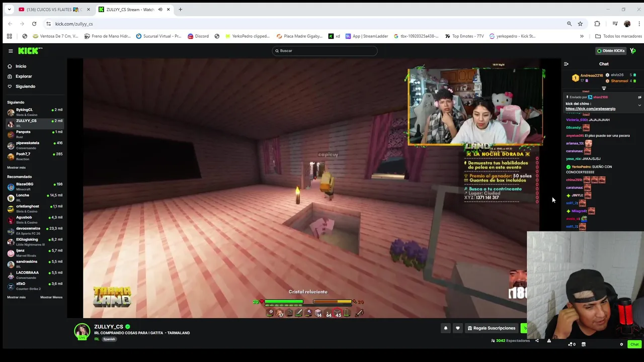
Task: Click the ZULLYY_CS streamer avatar
Action: pos(82,331)
